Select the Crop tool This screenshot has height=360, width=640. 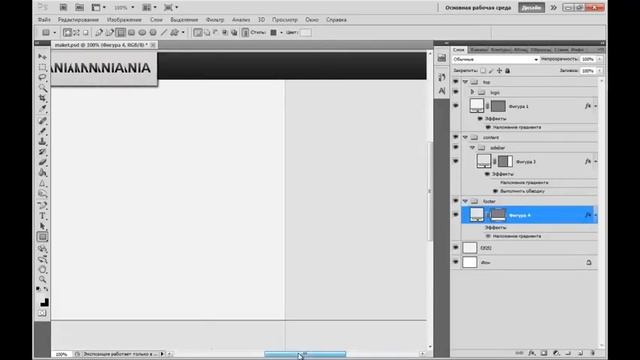click(42, 98)
